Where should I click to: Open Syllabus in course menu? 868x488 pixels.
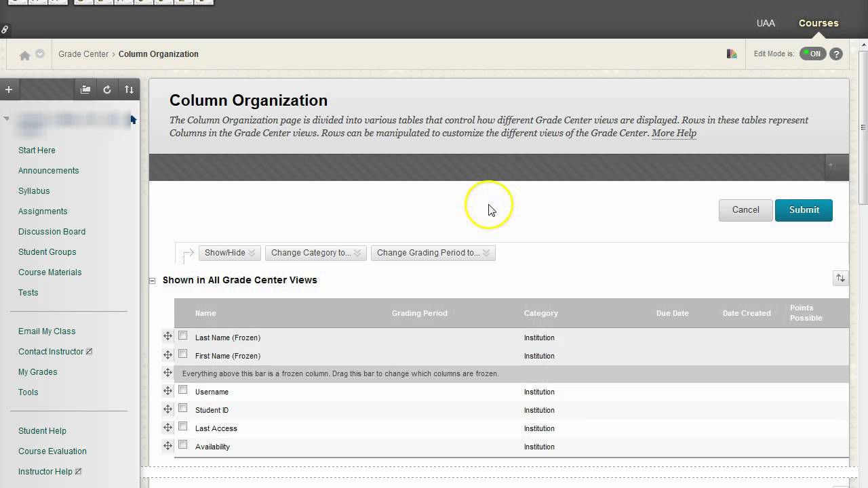pos(34,191)
